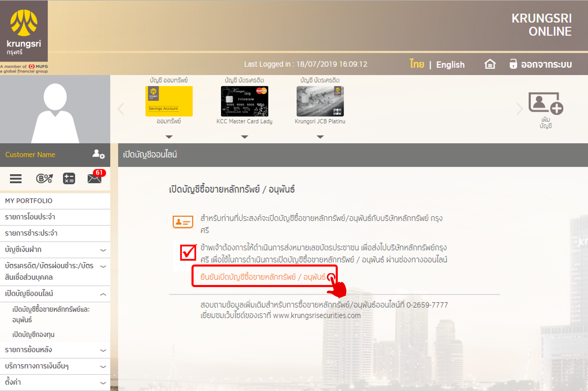Click the ID card icon
The height and width of the screenshot is (391, 588).
coord(183,222)
